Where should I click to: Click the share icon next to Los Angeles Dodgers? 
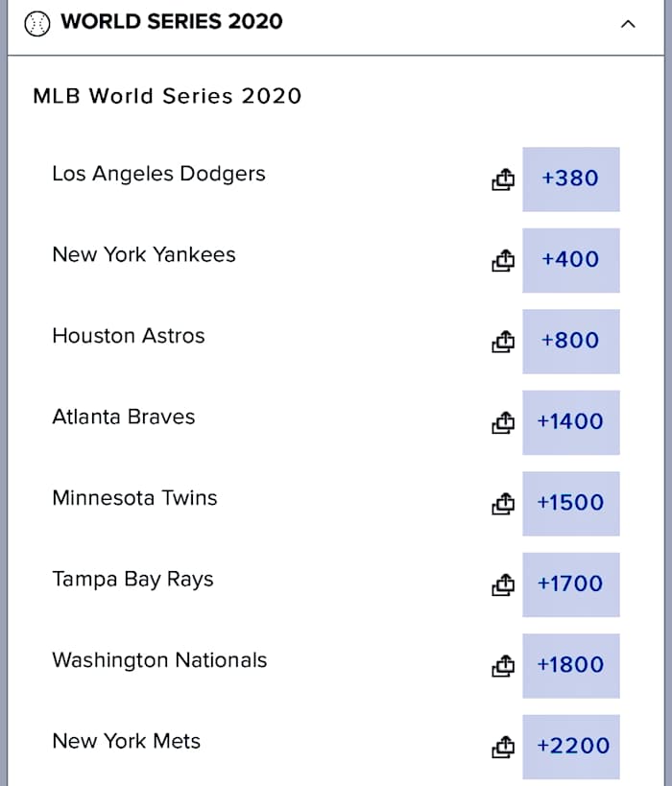pyautogui.click(x=503, y=179)
